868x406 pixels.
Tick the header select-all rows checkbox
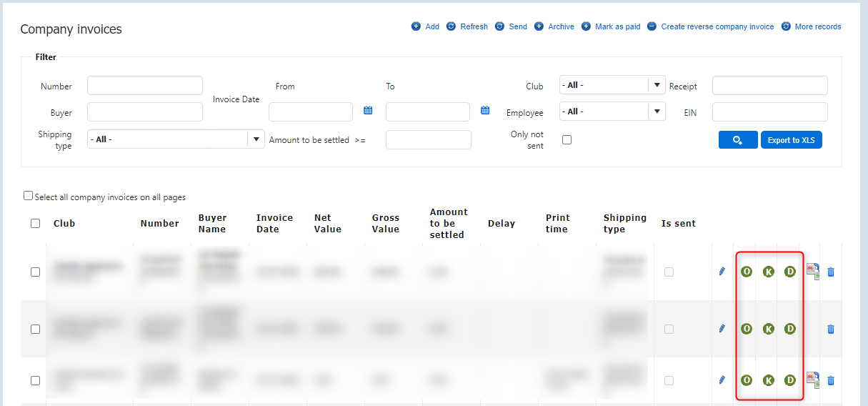[36, 223]
